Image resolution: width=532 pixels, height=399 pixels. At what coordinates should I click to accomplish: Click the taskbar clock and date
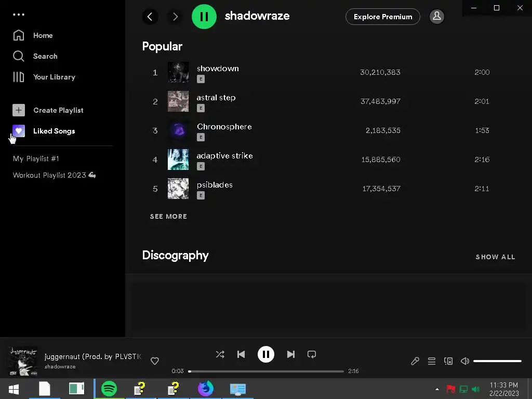pyautogui.click(x=504, y=389)
